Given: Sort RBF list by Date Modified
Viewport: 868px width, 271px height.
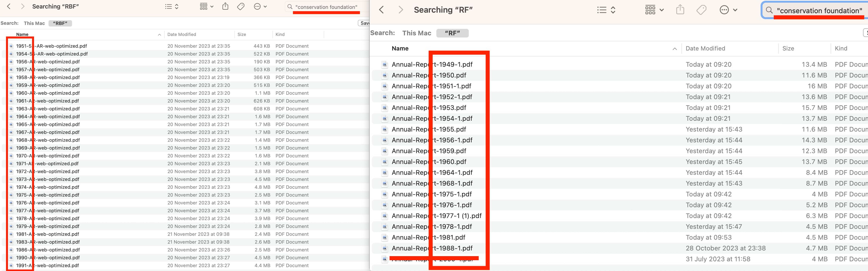Looking at the screenshot, I should pyautogui.click(x=182, y=34).
